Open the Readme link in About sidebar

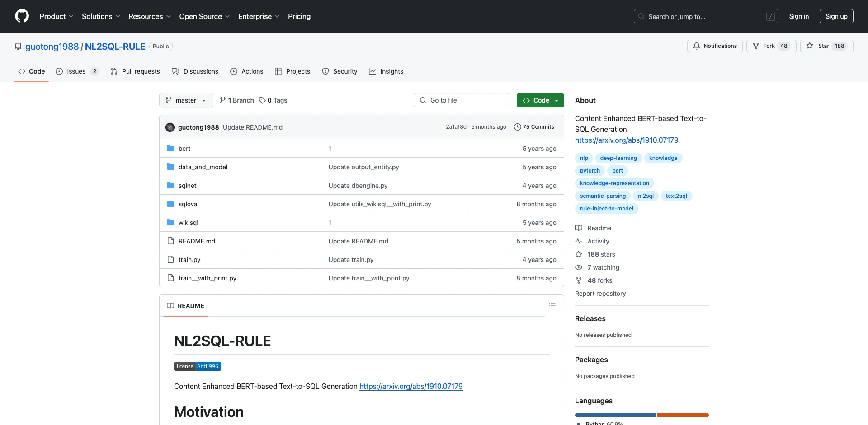(594, 228)
